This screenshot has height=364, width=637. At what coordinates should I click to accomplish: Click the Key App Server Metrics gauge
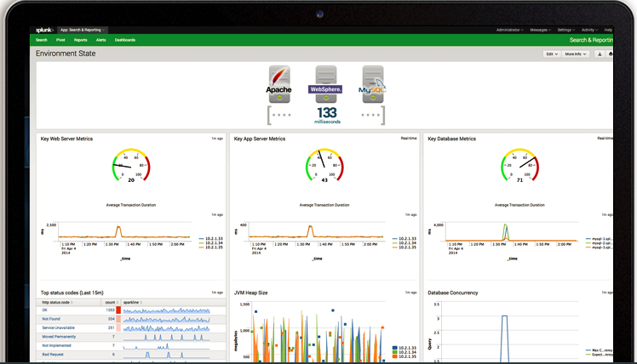tap(324, 165)
